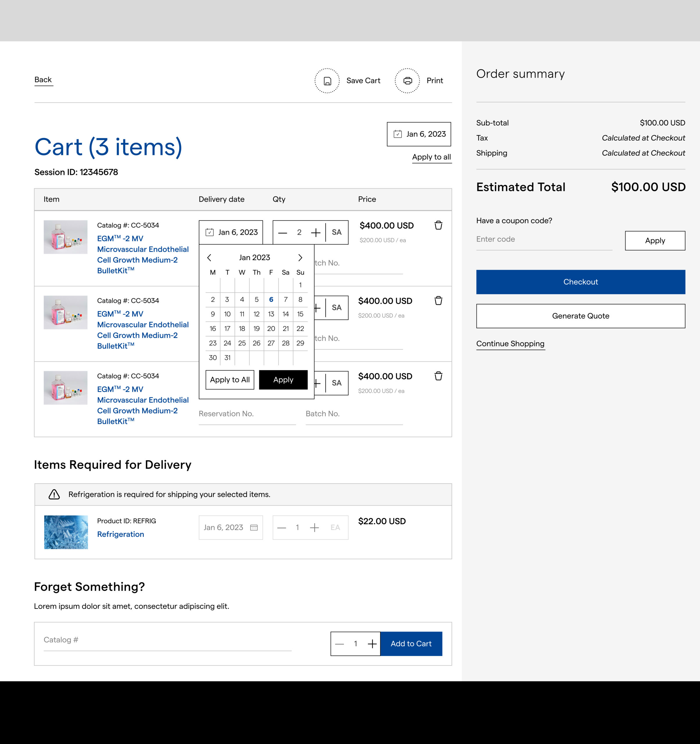Click the Save Cart disk icon
Image resolution: width=700 pixels, height=744 pixels.
point(327,81)
